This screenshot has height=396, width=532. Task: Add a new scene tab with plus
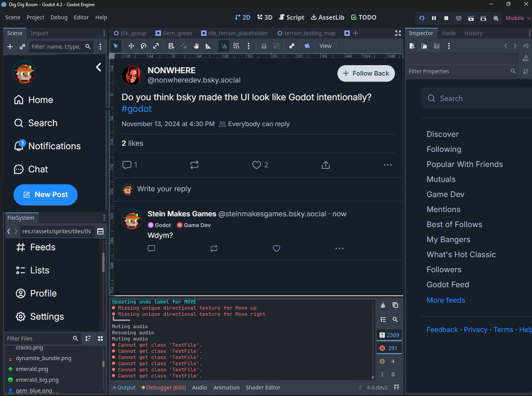(x=355, y=33)
